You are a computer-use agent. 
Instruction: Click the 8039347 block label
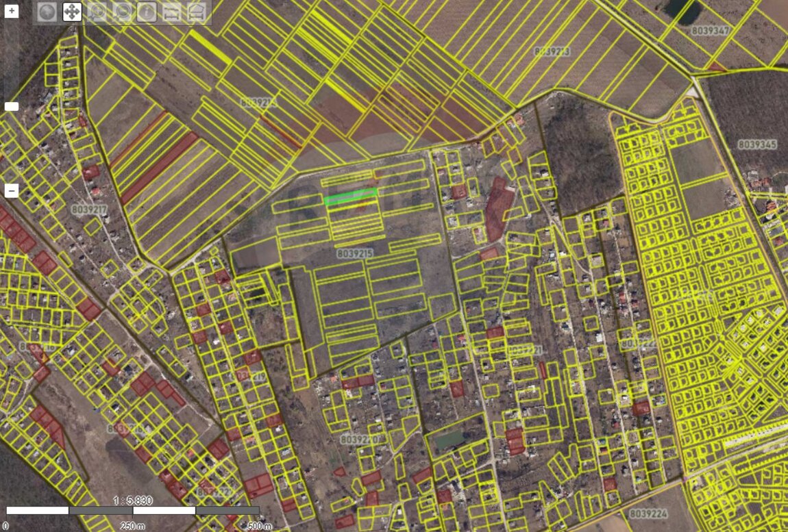(711, 31)
